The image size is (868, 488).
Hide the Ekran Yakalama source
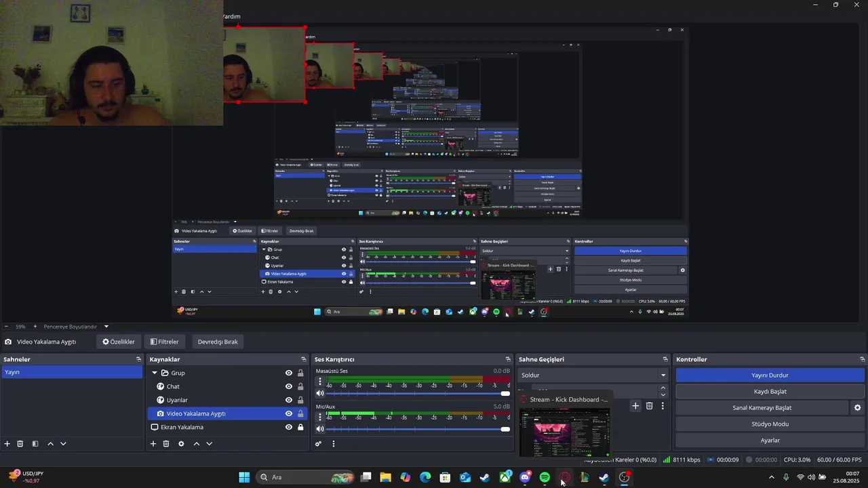click(289, 427)
